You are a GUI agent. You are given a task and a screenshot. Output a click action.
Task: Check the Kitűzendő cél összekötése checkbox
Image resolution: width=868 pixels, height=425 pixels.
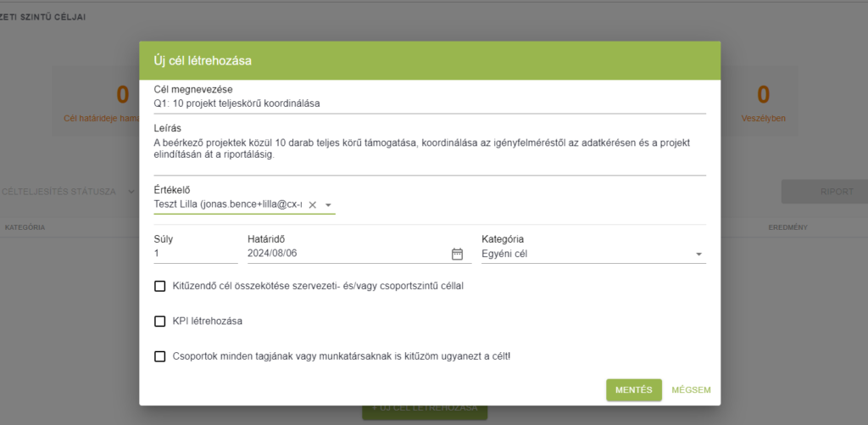160,287
